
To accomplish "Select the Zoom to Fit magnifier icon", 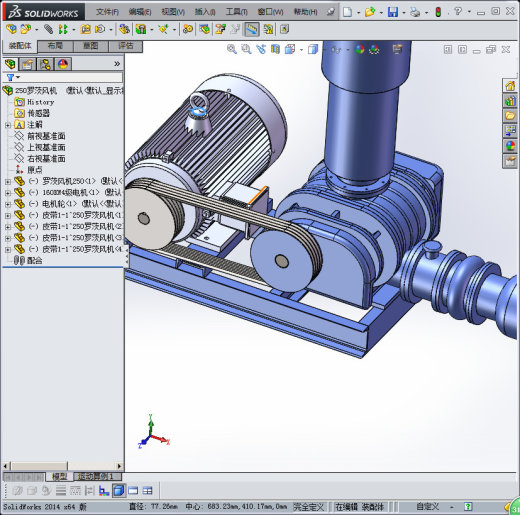I will (232, 49).
